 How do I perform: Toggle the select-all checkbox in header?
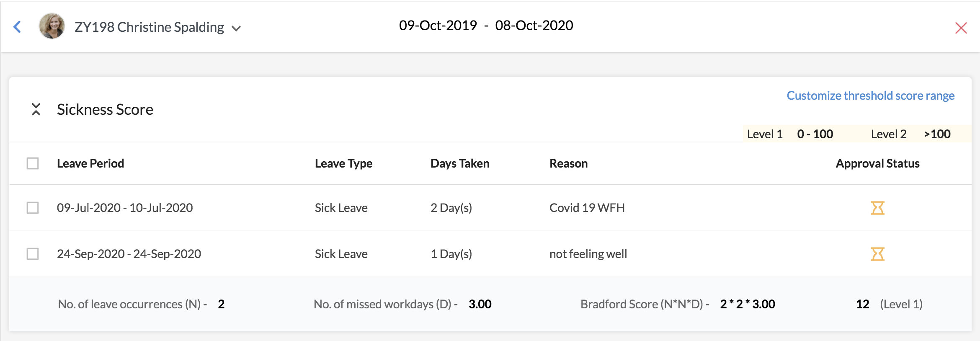33,163
